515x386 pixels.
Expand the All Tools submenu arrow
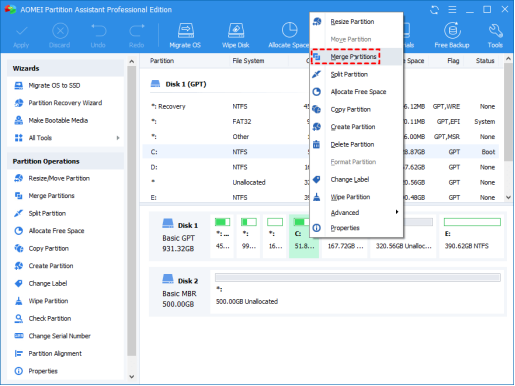pyautogui.click(x=118, y=138)
